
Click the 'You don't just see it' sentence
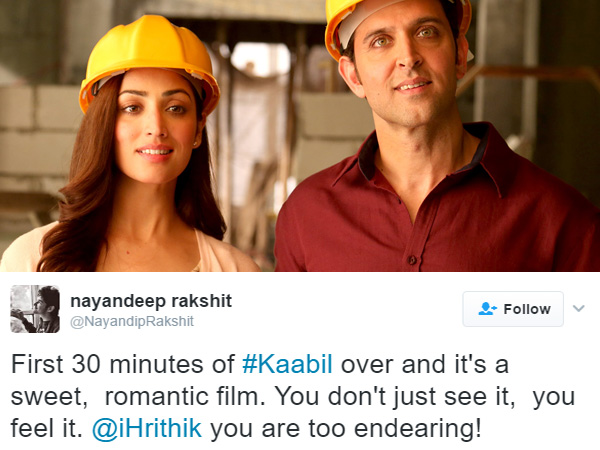[x=395, y=396]
